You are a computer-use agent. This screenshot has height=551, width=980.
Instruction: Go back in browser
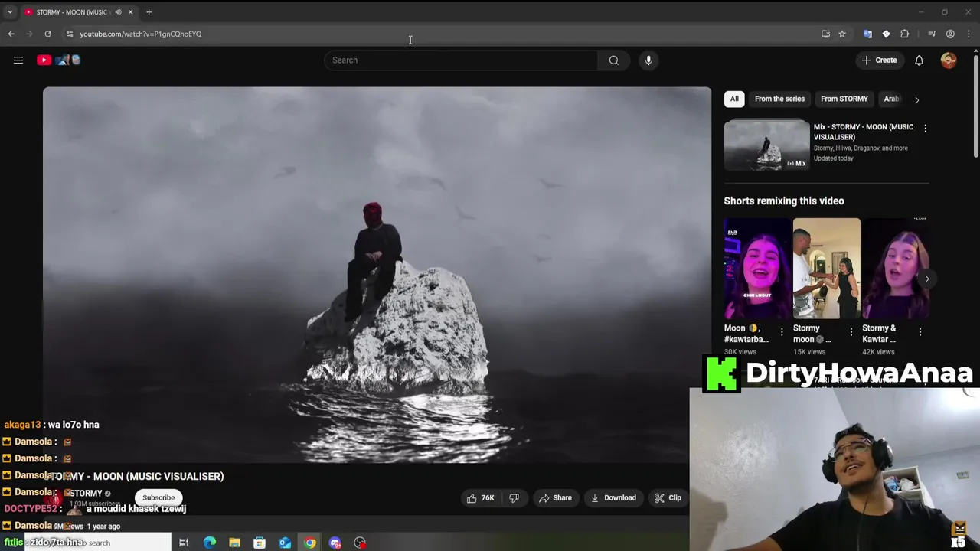coord(11,34)
